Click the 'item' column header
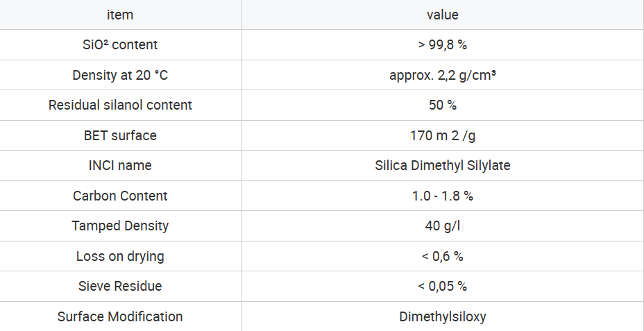The image size is (644, 331). pyautogui.click(x=120, y=15)
